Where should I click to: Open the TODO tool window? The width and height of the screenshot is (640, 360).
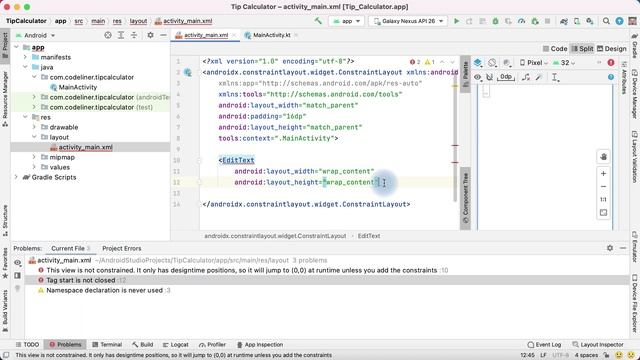click(27, 344)
